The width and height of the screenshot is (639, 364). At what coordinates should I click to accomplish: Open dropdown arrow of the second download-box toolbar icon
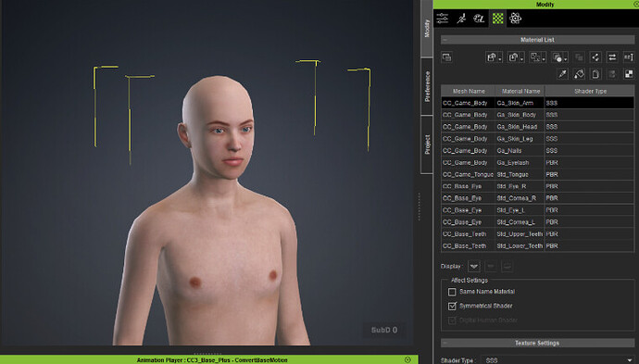[x=522, y=59]
